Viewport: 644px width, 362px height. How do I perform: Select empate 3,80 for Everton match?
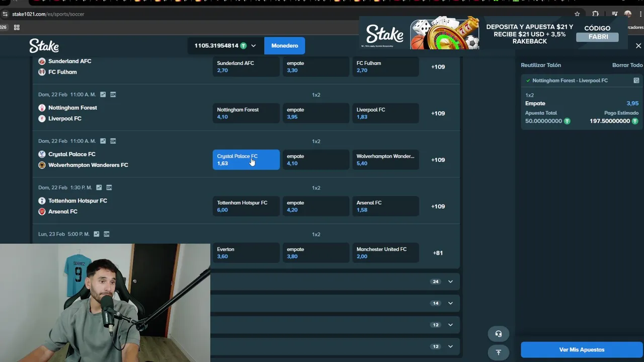tap(316, 253)
